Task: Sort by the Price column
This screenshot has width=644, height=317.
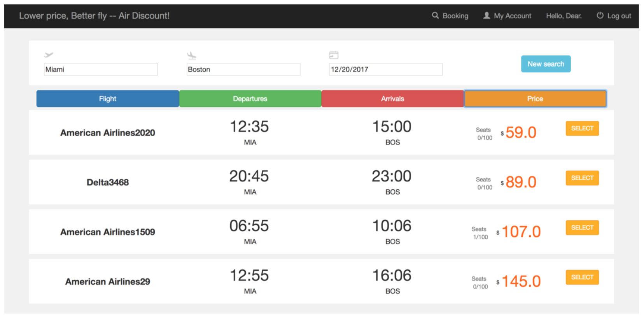Action: (x=535, y=99)
